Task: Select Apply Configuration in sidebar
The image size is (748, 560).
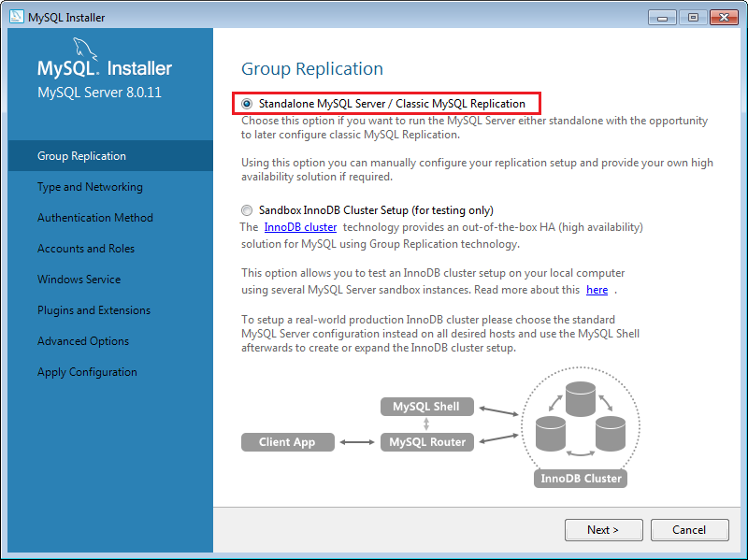Action: pyautogui.click(x=87, y=372)
